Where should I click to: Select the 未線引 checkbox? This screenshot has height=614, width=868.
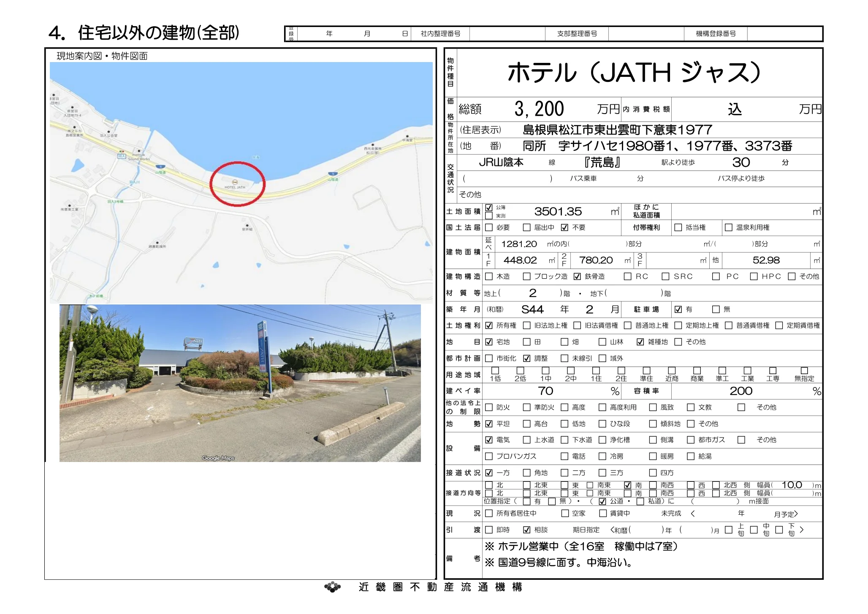pos(564,359)
